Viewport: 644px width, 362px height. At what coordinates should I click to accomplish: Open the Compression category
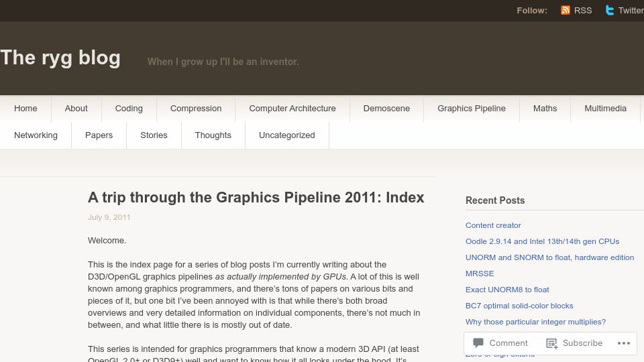196,109
